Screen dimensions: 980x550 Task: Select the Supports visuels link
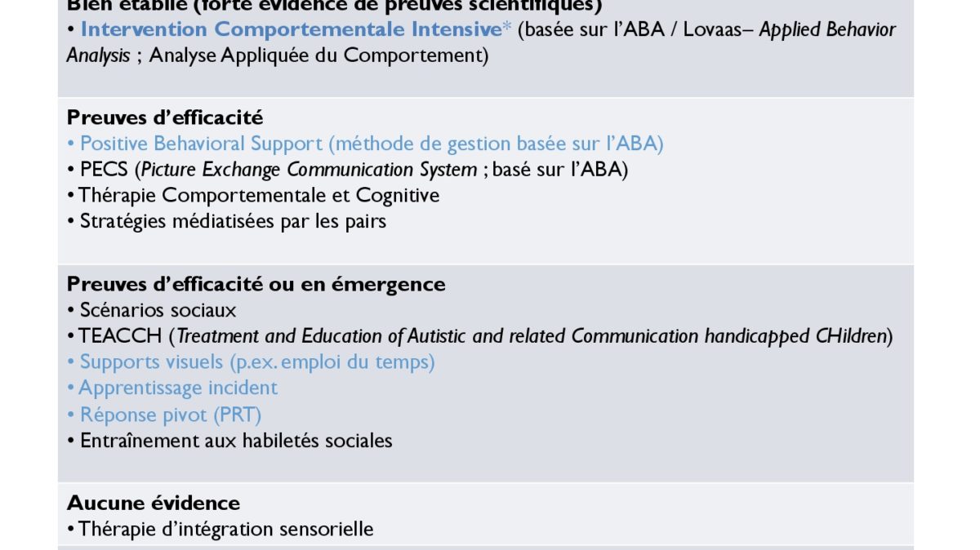(x=257, y=362)
